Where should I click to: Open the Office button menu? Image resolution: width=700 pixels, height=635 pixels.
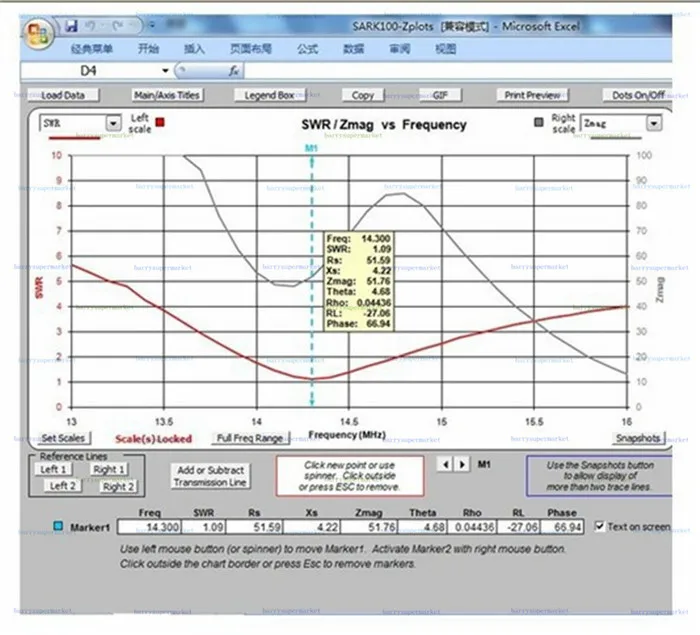tap(38, 33)
